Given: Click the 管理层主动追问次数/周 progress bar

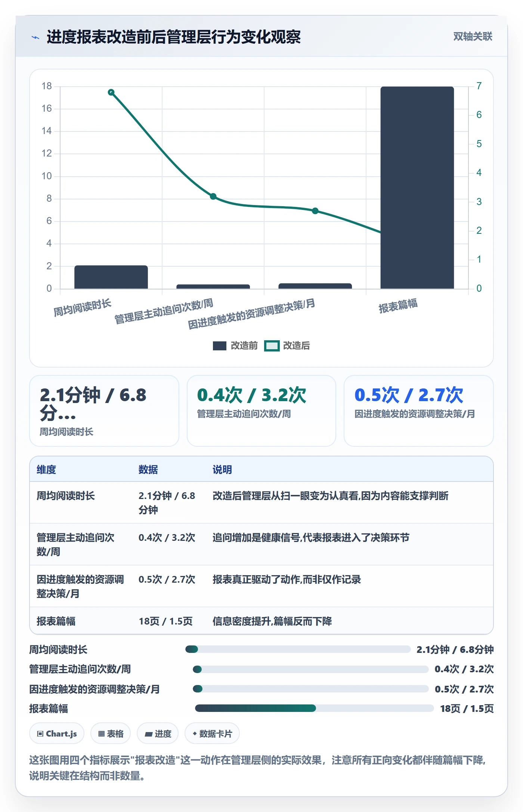Looking at the screenshot, I should click(x=310, y=669).
